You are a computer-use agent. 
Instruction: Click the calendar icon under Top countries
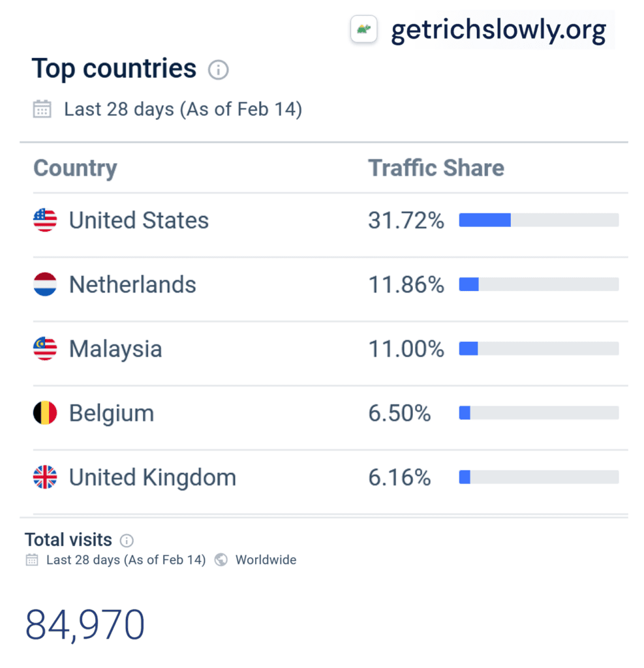pos(42,109)
